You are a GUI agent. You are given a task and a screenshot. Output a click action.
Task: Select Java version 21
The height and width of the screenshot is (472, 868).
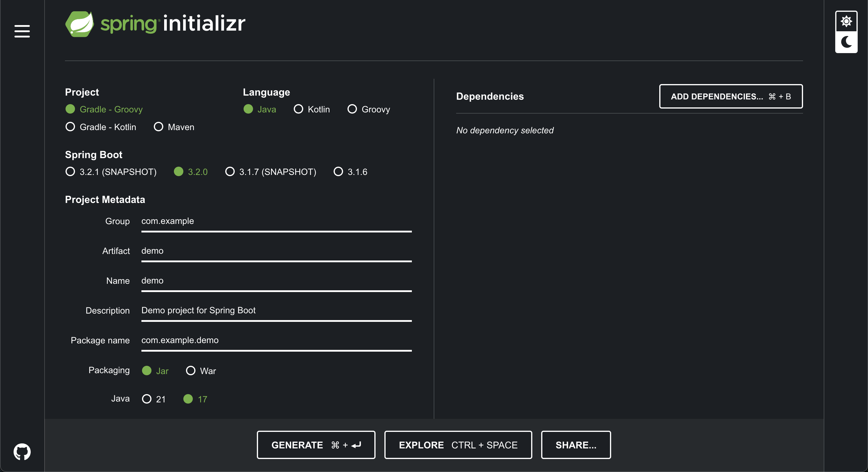[154, 399]
